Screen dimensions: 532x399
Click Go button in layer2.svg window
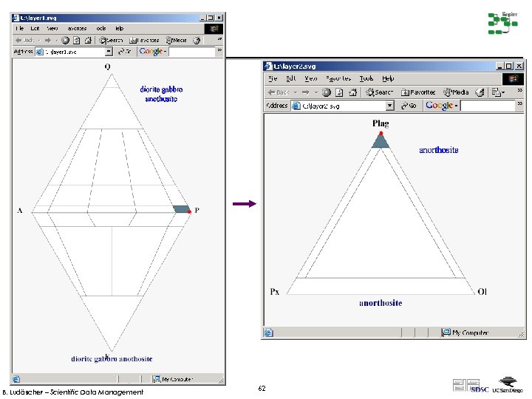coord(408,106)
